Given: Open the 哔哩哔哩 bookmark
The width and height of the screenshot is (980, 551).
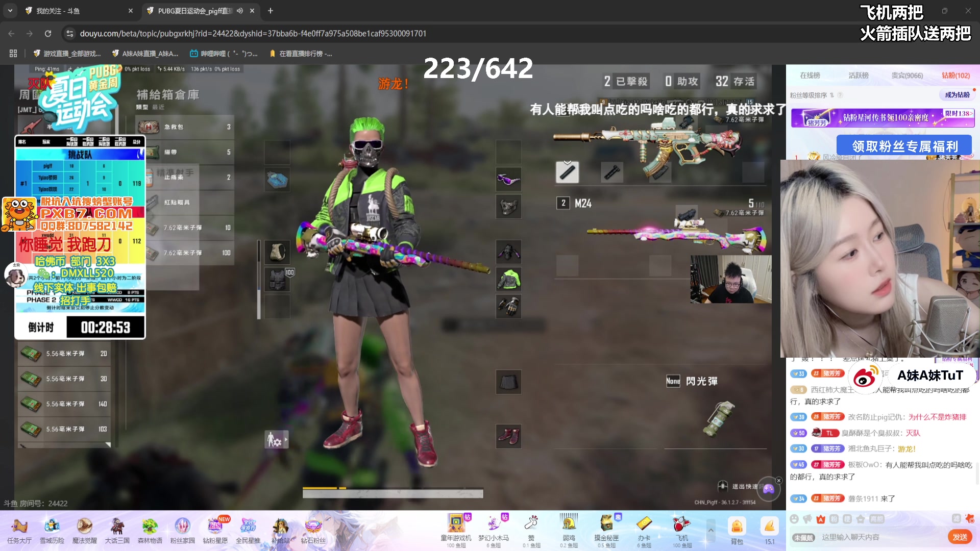Looking at the screenshot, I should coord(224,54).
